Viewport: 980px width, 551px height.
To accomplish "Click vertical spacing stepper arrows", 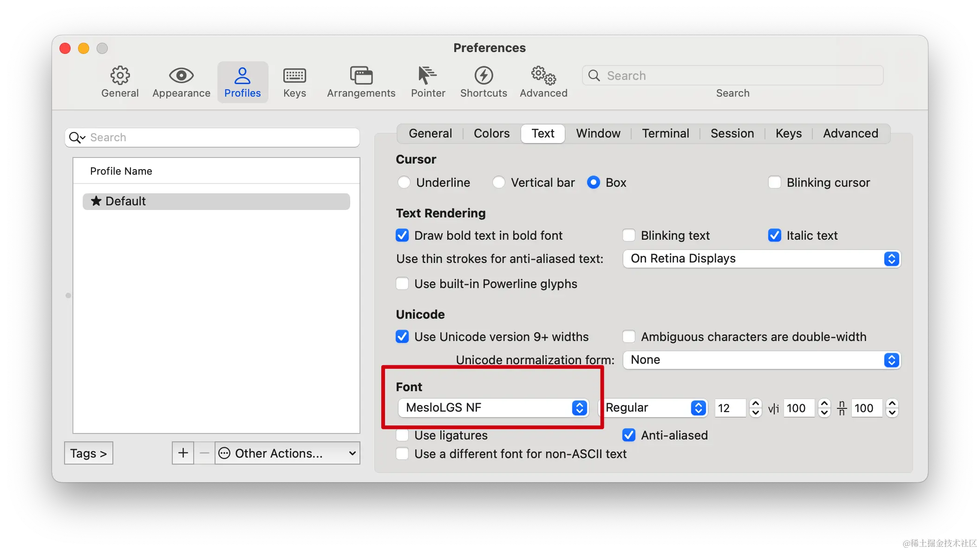I will [892, 408].
